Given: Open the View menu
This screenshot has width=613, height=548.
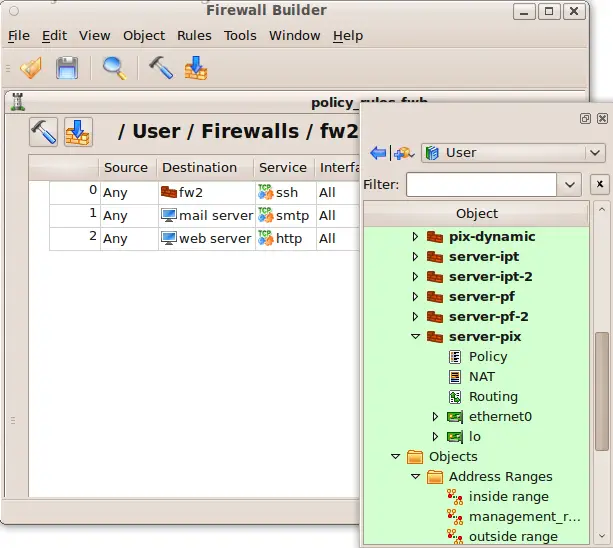Looking at the screenshot, I should point(95,36).
